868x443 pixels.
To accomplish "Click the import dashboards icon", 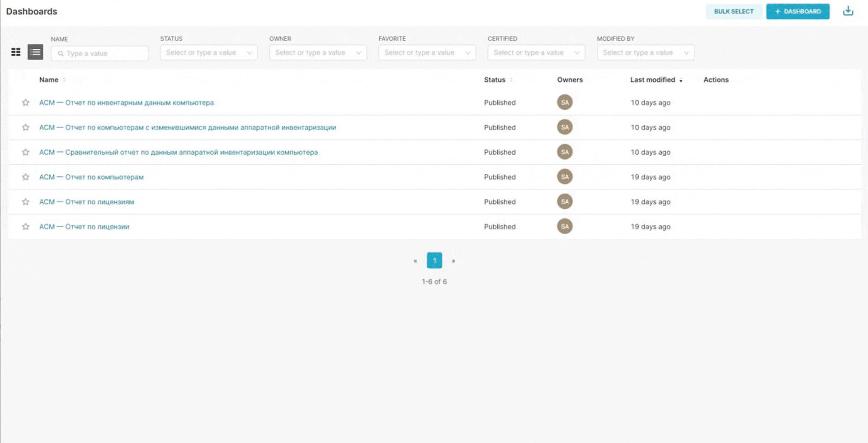I will pyautogui.click(x=848, y=11).
